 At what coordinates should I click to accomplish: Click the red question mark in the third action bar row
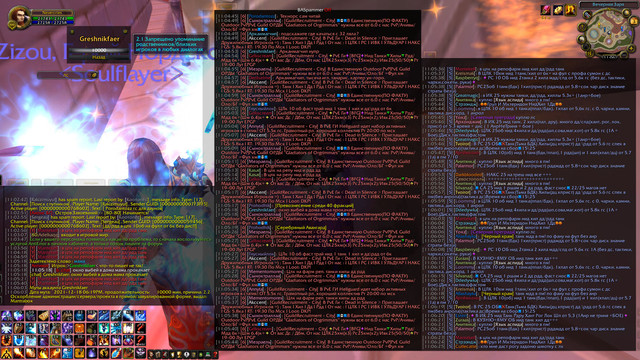tap(140, 340)
